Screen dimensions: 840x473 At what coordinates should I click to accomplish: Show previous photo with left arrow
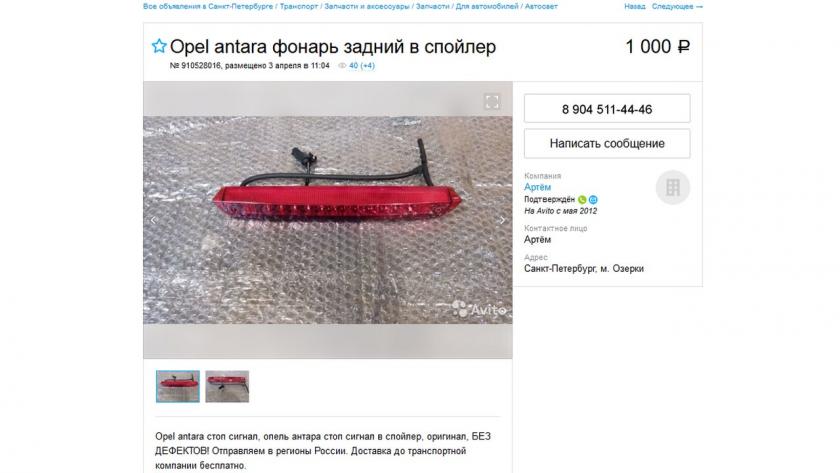tap(153, 220)
